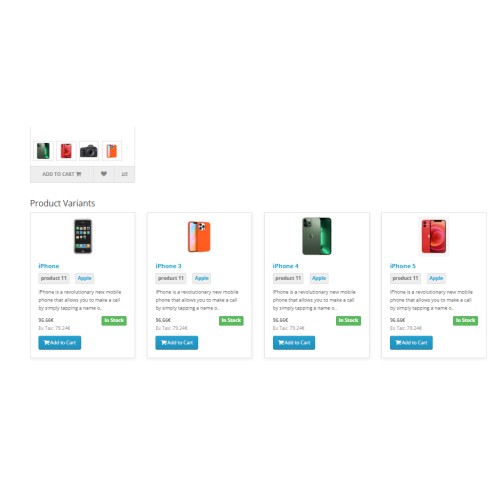Click the red iPhone 5 product image
500x500 pixels.
pyautogui.click(x=434, y=236)
